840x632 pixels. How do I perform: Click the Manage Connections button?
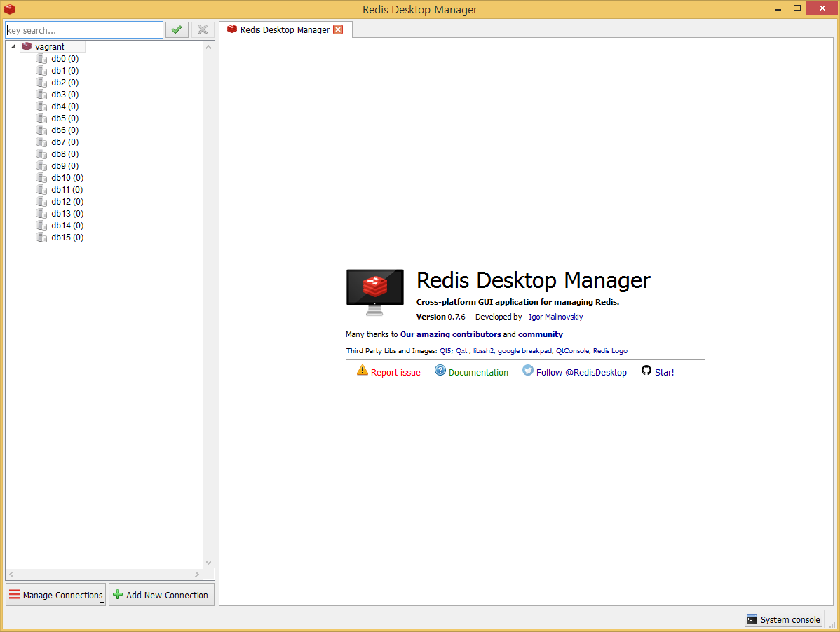[55, 595]
